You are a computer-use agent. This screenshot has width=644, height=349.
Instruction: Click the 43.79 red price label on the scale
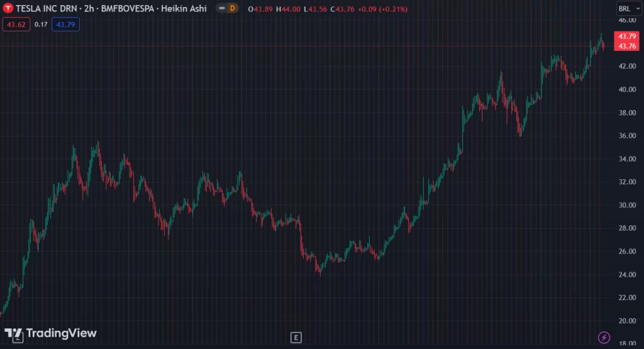[627, 36]
